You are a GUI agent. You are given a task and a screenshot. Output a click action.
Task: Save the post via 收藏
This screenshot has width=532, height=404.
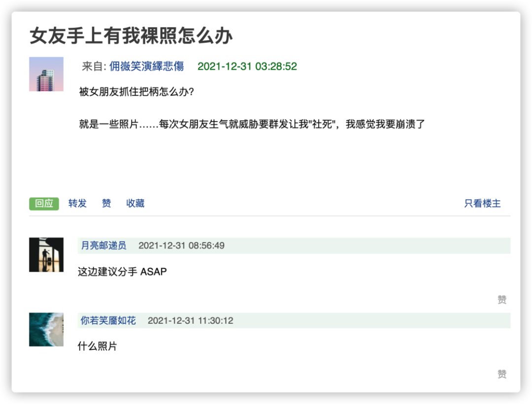coord(135,203)
